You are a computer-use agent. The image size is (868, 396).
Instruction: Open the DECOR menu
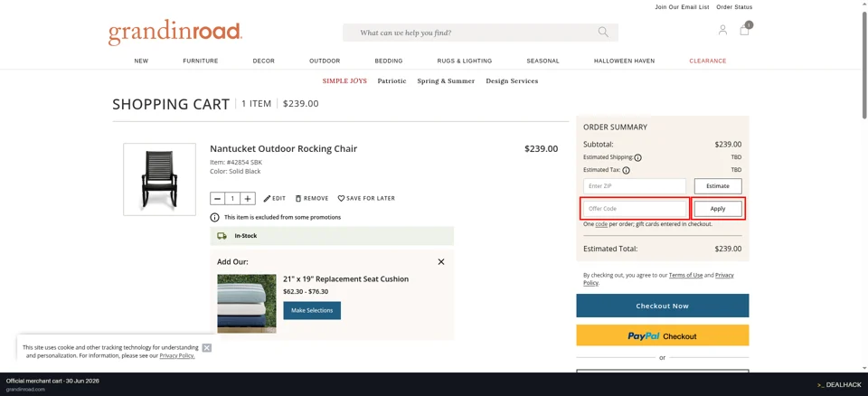point(263,61)
